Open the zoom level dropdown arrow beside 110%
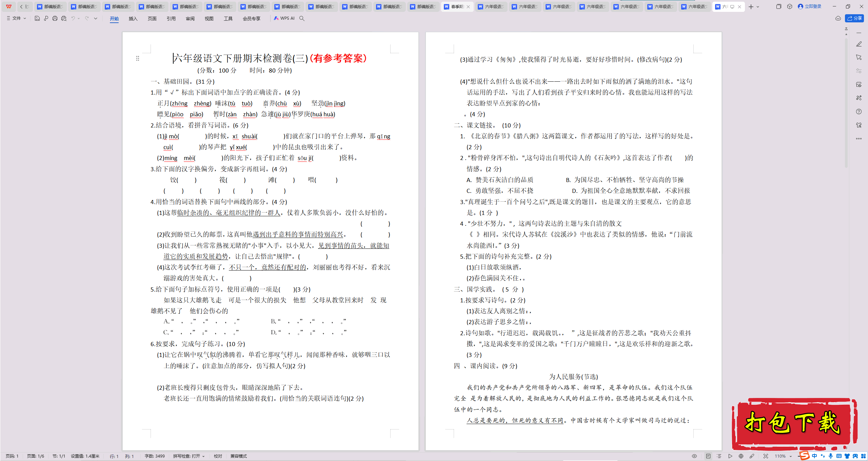The height and width of the screenshot is (461, 868). click(791, 456)
